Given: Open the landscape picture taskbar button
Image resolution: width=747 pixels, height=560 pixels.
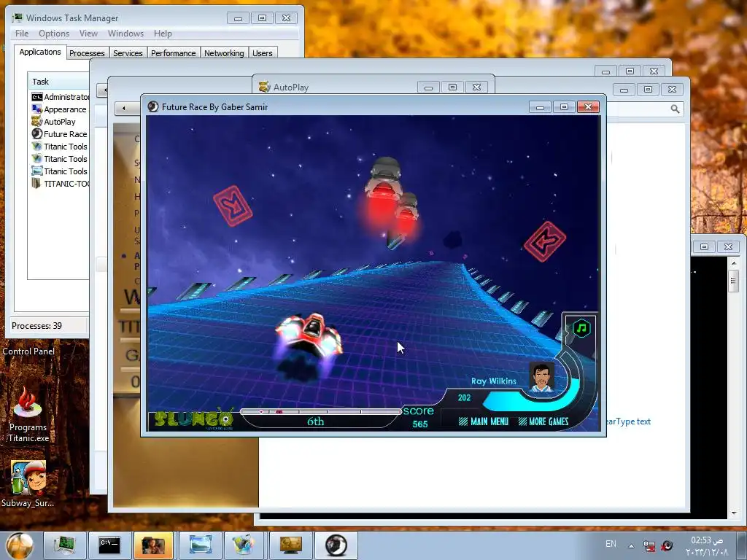Looking at the screenshot, I should tap(200, 545).
